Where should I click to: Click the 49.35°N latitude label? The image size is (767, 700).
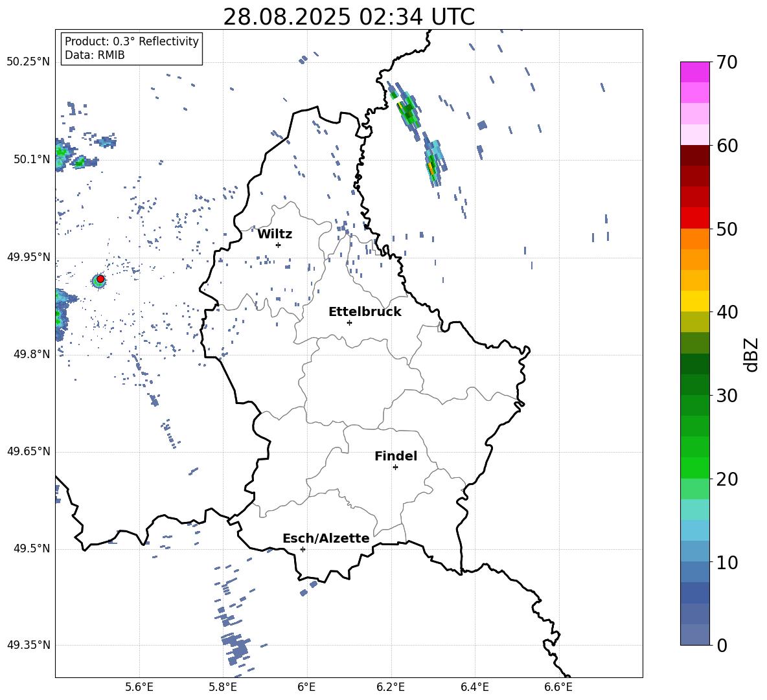tap(29, 645)
